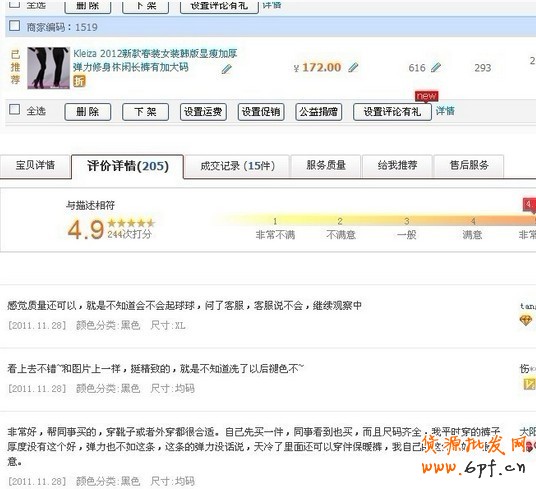Click the 设置运费 button
This screenshot has height=489, width=536.
tap(203, 112)
